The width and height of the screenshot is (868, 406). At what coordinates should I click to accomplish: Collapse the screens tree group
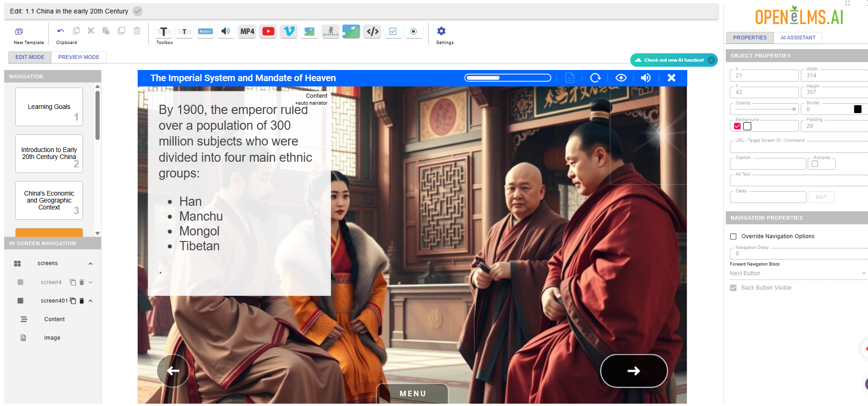tap(90, 264)
